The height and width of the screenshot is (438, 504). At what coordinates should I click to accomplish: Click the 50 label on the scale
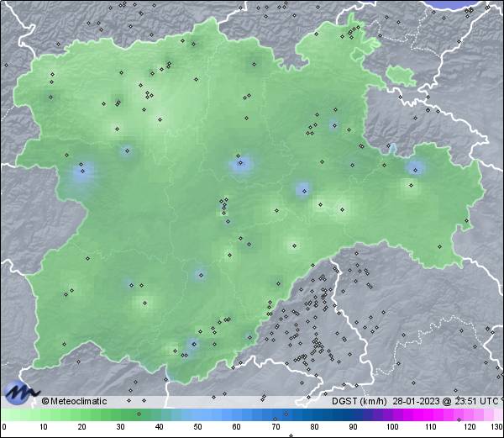tap(198, 427)
